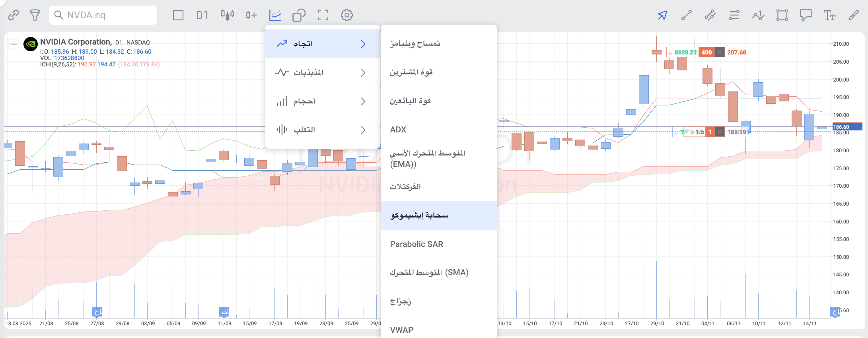868x338 pixels.
Task: Open chart settings gear icon
Action: [x=347, y=15]
